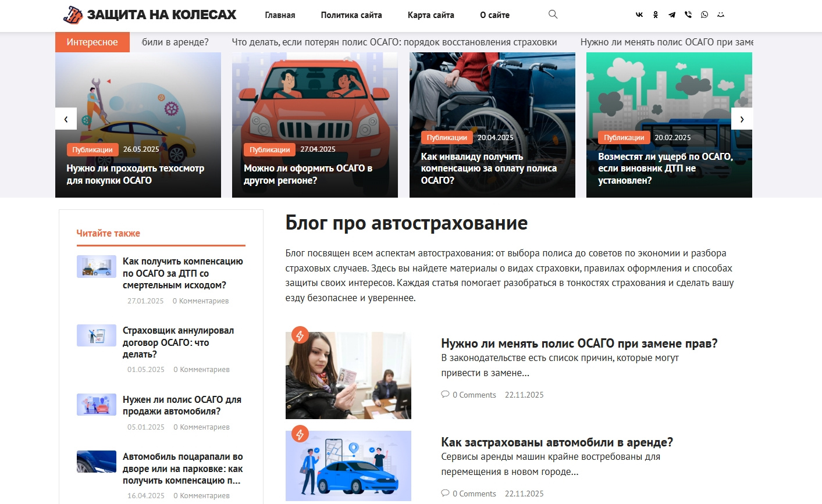822x504 pixels.
Task: Open the VK social icon
Action: pyautogui.click(x=639, y=15)
